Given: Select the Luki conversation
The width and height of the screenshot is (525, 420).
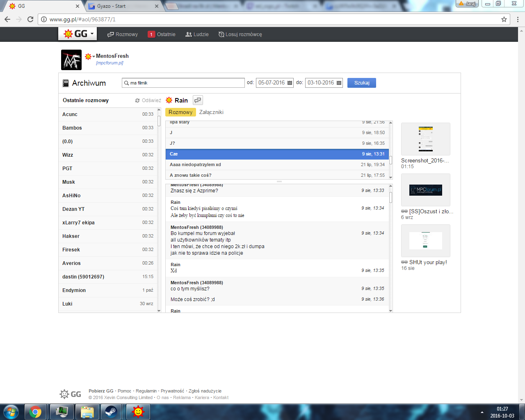Looking at the screenshot, I should click(108, 304).
